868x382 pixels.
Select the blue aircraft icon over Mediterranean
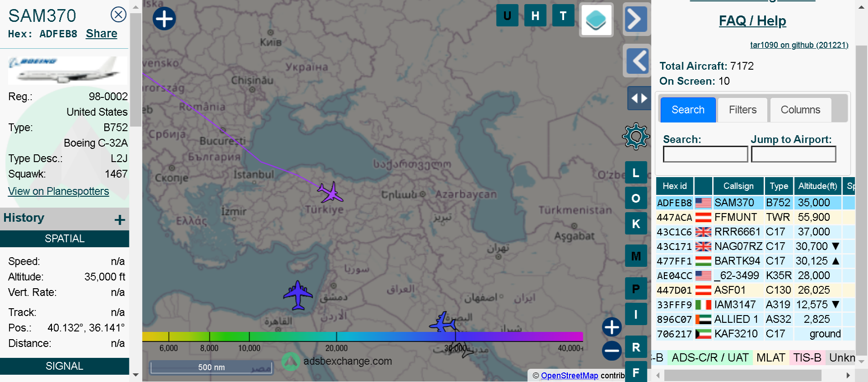298,295
